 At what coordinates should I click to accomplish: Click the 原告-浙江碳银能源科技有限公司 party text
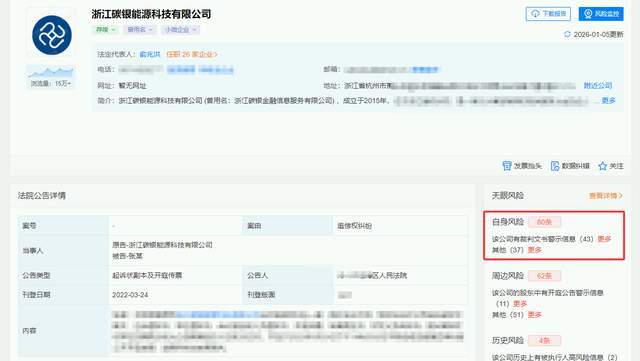pos(162,245)
